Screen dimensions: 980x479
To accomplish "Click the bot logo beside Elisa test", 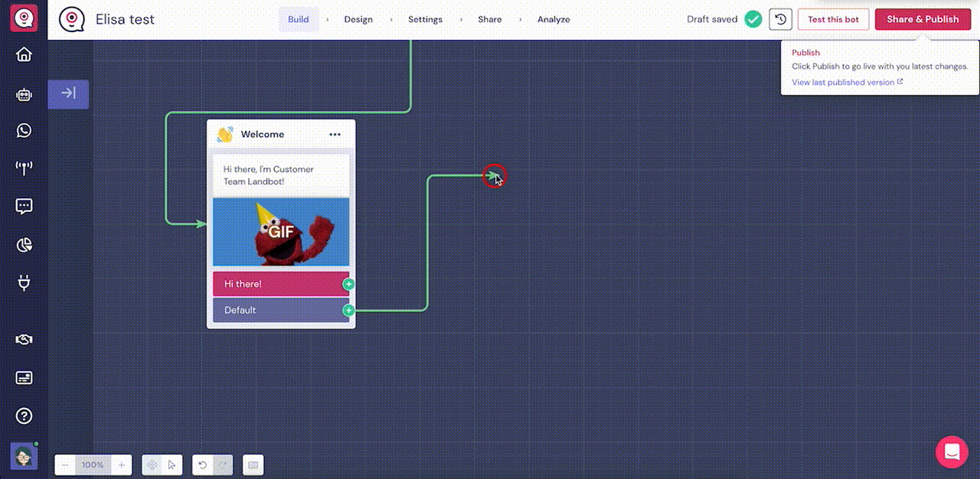I will 72,19.
